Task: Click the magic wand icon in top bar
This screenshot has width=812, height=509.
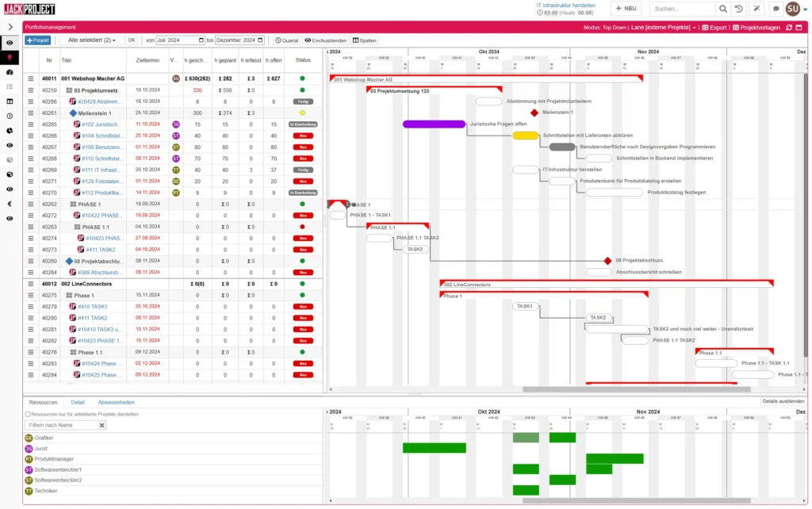Action: [756, 9]
